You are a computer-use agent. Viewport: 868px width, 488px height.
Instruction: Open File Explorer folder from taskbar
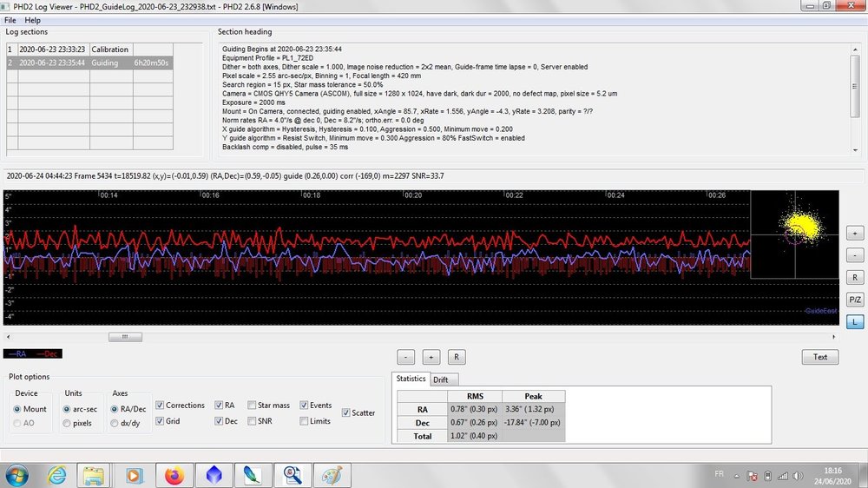click(93, 475)
